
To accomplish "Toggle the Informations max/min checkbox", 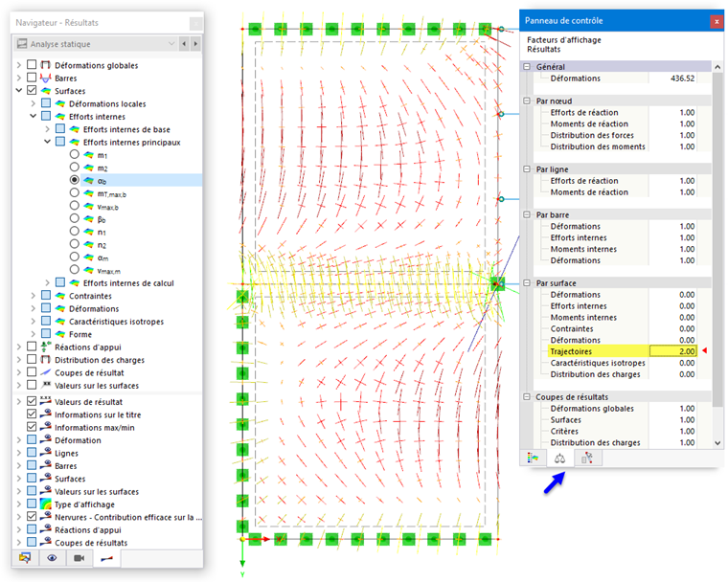I will 32,427.
